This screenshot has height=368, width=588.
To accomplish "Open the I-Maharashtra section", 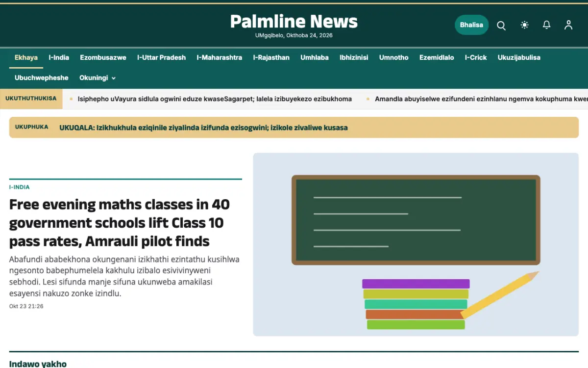I will [x=219, y=57].
